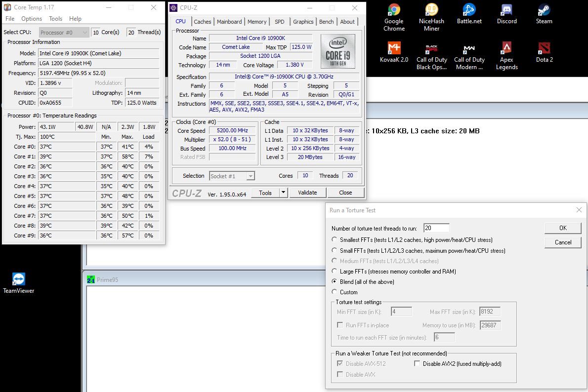The image size is (588, 392).
Task: Click time to run each FFT size field
Action: click(x=444, y=337)
